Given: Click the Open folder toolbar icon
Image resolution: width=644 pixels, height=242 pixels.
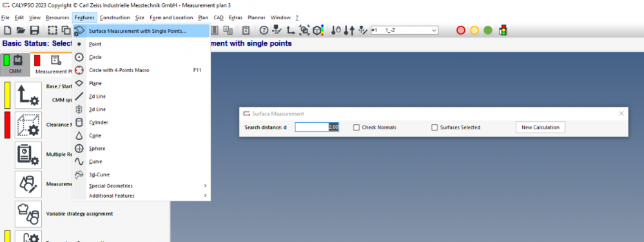Looking at the screenshot, I should point(21,30).
